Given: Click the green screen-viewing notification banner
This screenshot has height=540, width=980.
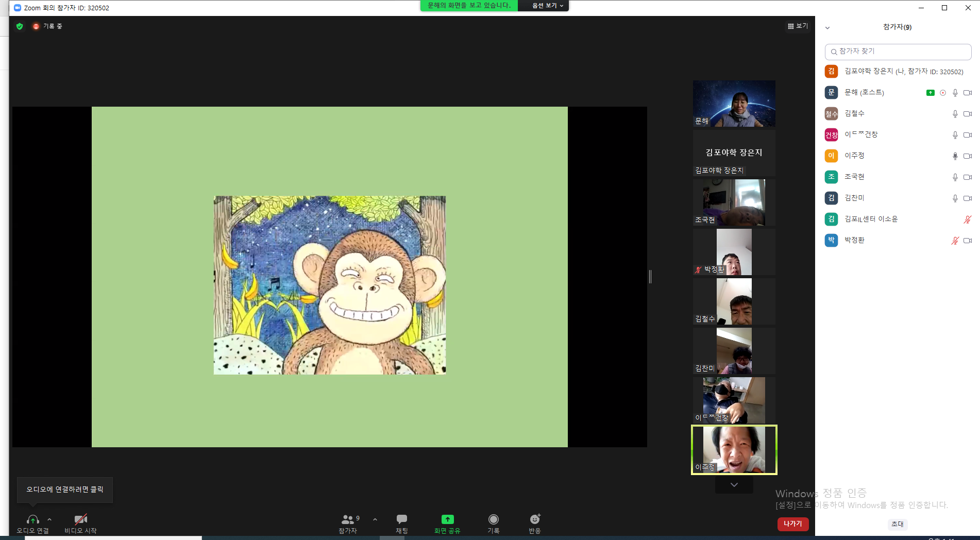Looking at the screenshot, I should [469, 6].
